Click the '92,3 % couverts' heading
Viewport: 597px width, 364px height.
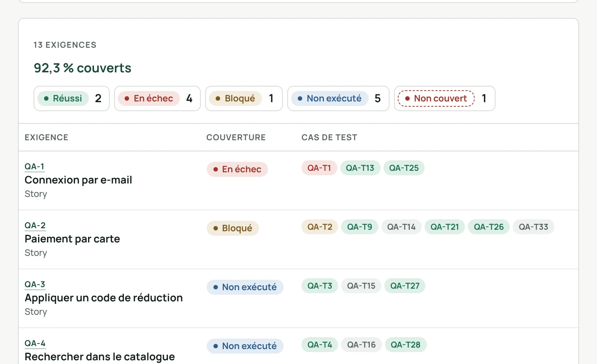click(x=82, y=68)
